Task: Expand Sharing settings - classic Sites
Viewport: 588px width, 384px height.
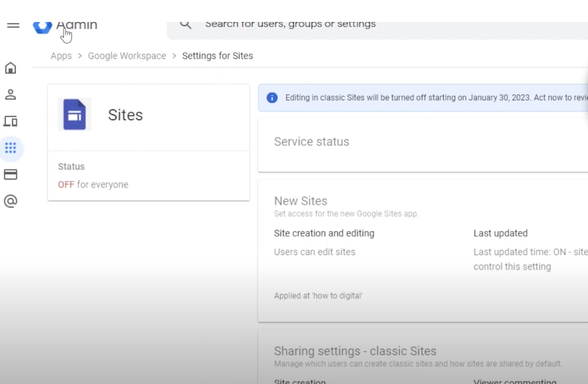Action: (355, 351)
